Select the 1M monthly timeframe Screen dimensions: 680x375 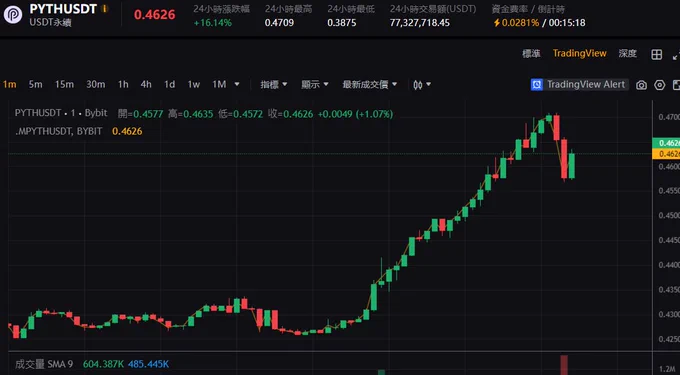(219, 85)
